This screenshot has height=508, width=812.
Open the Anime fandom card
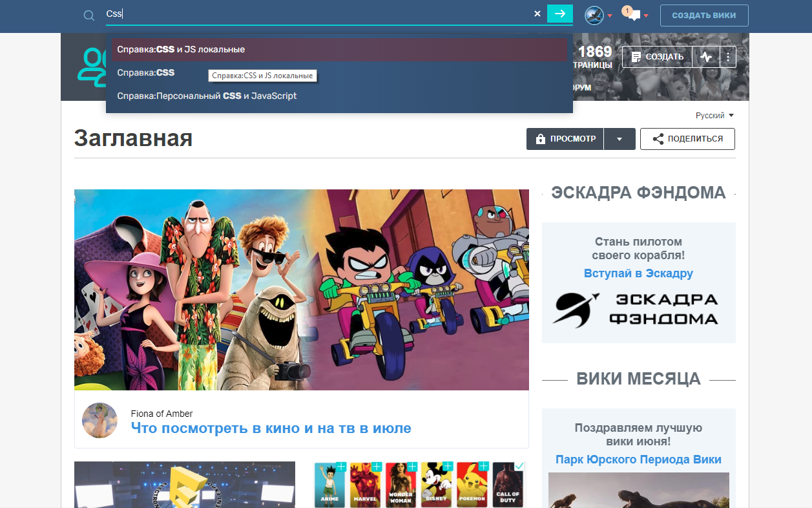[329, 485]
